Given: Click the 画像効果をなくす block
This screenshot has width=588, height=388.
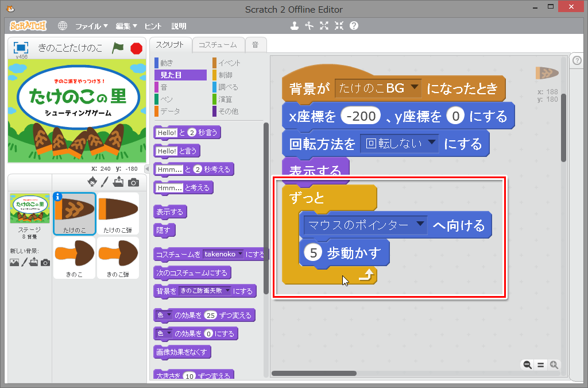Looking at the screenshot, I should coord(182,352).
